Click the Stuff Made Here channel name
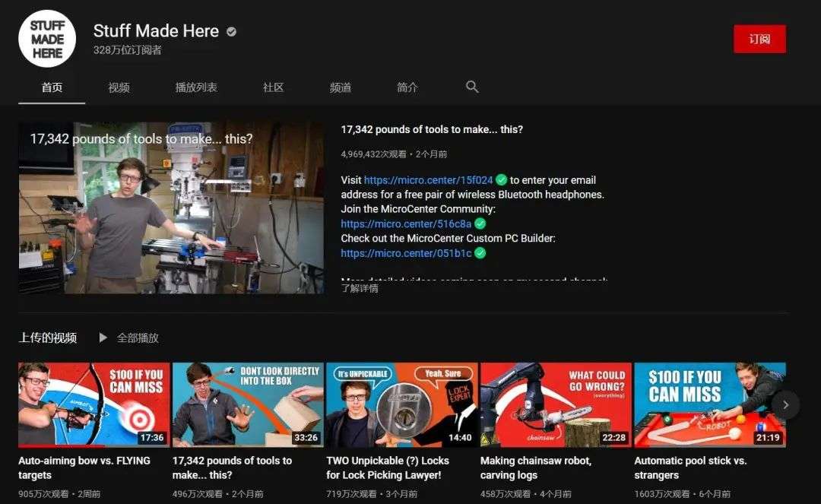The height and width of the screenshot is (504, 821). [156, 31]
